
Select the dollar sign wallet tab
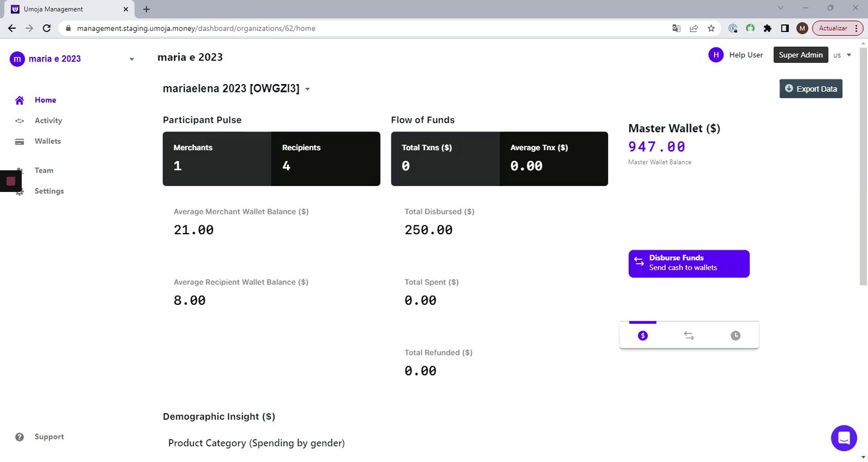click(x=643, y=336)
